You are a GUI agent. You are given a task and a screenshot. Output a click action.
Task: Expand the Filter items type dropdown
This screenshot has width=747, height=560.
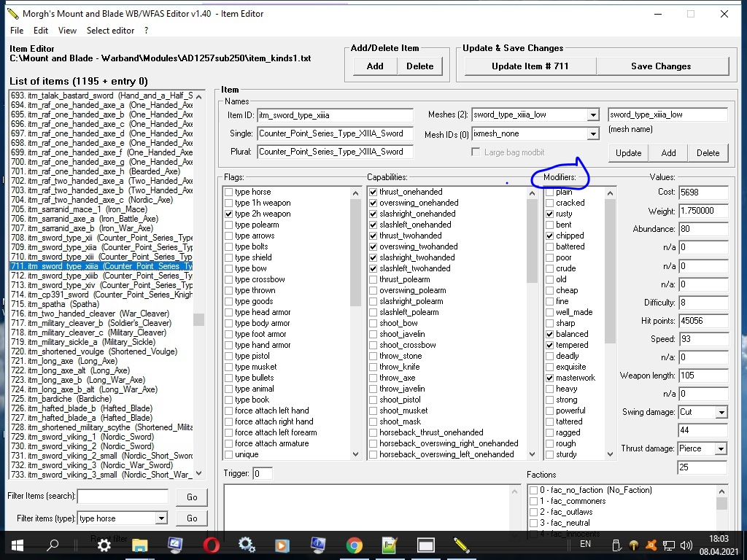(161, 518)
